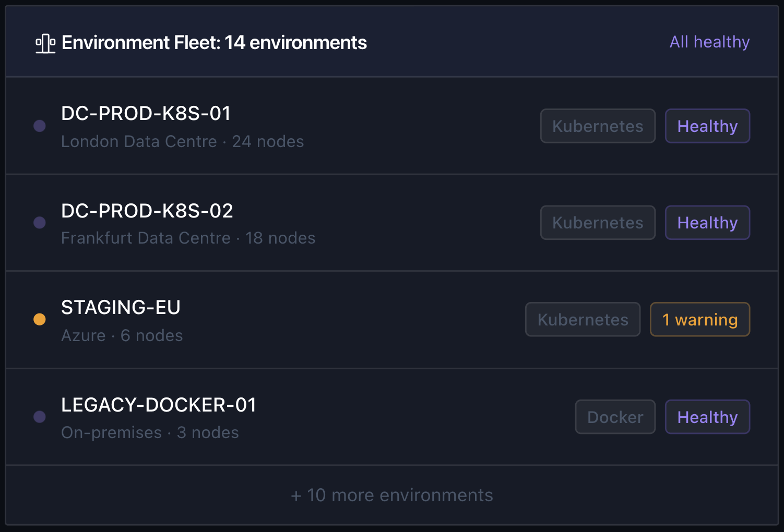The height and width of the screenshot is (532, 784).
Task: Select the Kubernetes tag on STAGING-EU
Action: [x=583, y=319]
